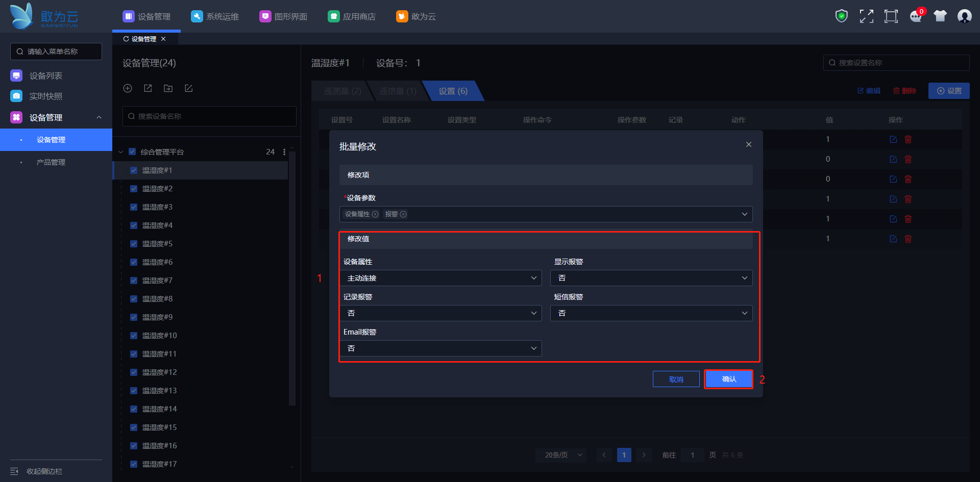980x482 pixels.
Task: Click the 删除 link above the table
Action: pyautogui.click(x=904, y=91)
